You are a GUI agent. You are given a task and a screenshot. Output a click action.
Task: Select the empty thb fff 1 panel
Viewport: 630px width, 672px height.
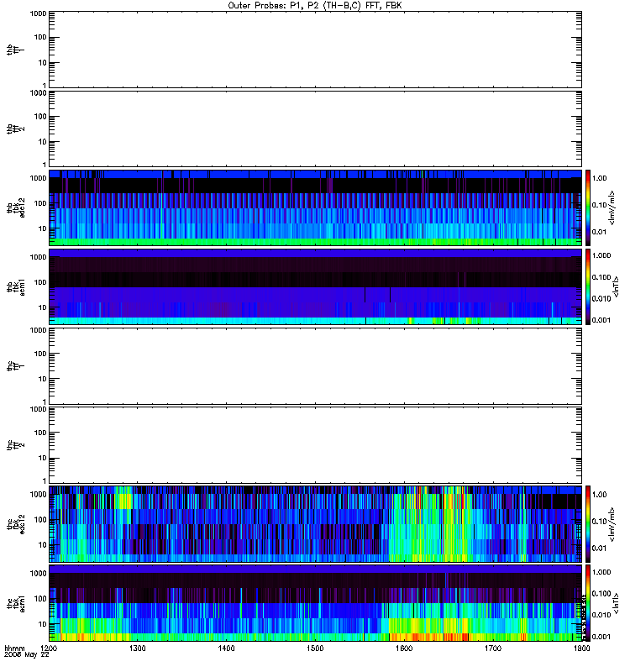[315, 50]
